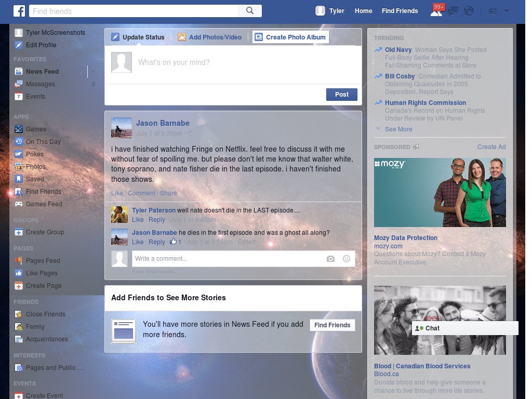Click the Family house icon
Image resolution: width=532 pixels, height=399 pixels.
(x=19, y=327)
